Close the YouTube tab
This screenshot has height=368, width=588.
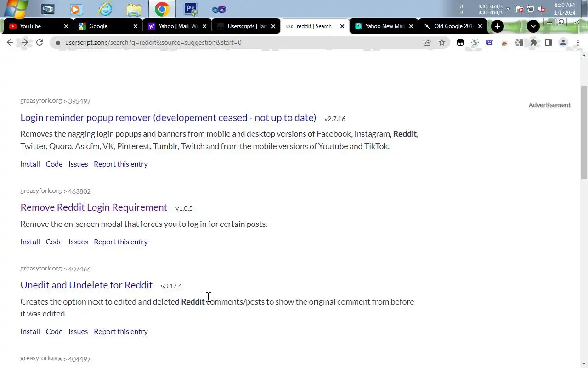pos(66,26)
